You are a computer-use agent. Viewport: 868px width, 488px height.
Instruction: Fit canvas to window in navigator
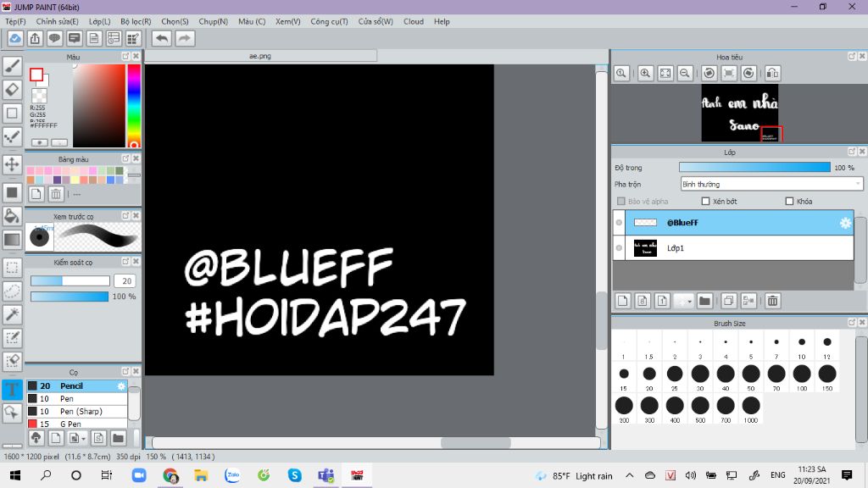point(665,73)
